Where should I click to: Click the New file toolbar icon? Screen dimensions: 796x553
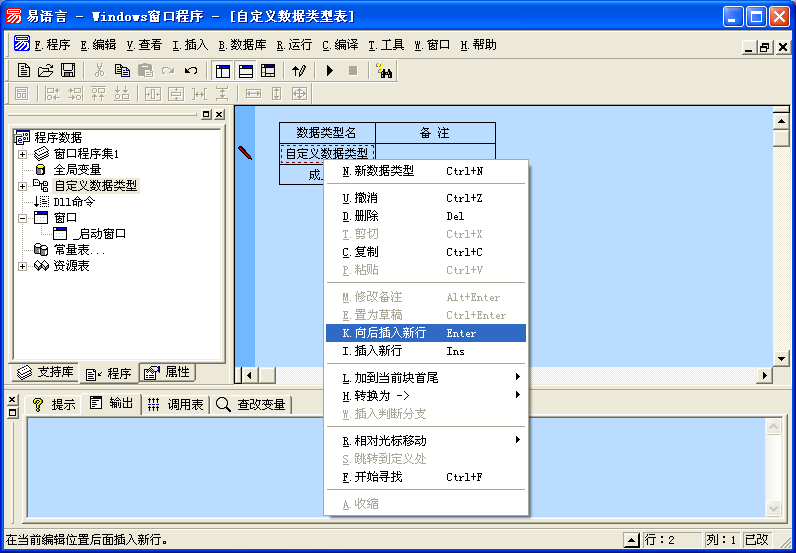24,70
